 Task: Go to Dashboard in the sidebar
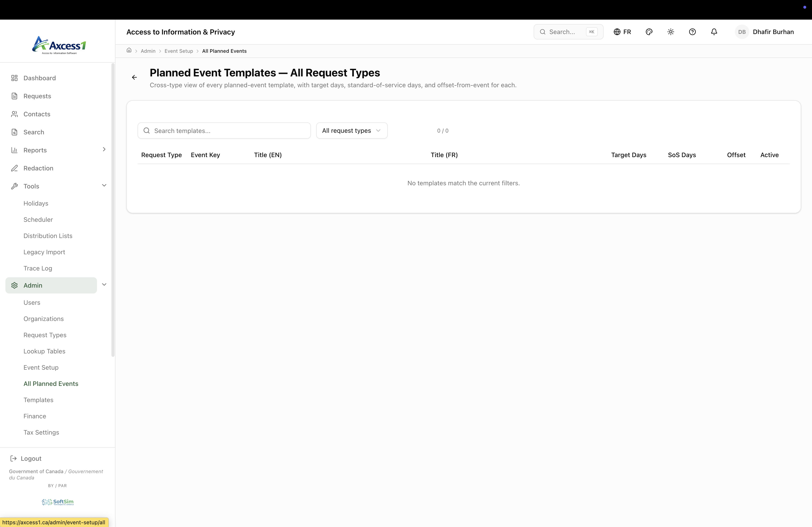tap(39, 78)
